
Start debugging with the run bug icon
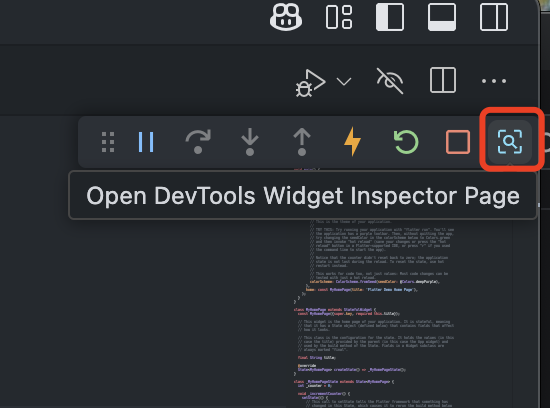point(310,82)
